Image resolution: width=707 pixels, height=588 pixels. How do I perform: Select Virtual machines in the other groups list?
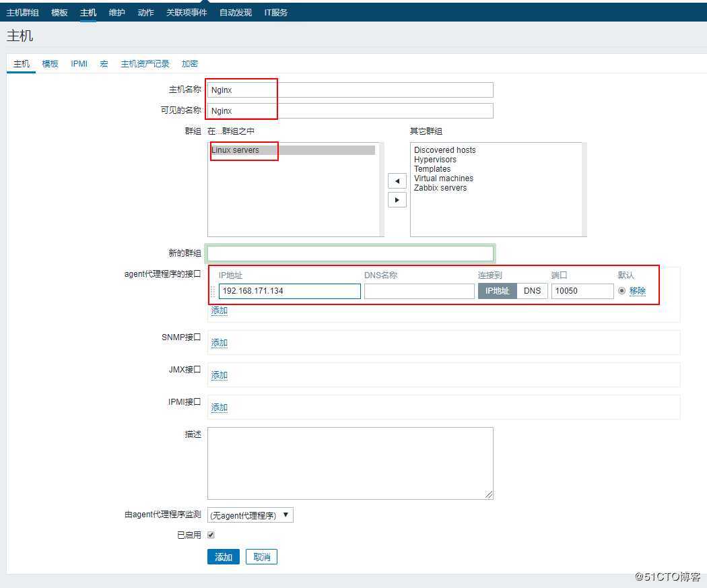click(x=444, y=178)
